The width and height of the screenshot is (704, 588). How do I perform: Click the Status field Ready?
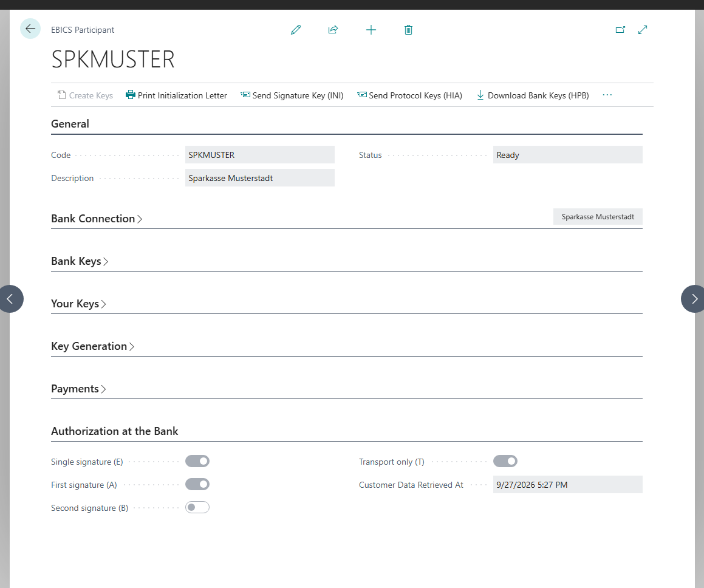pyautogui.click(x=567, y=155)
